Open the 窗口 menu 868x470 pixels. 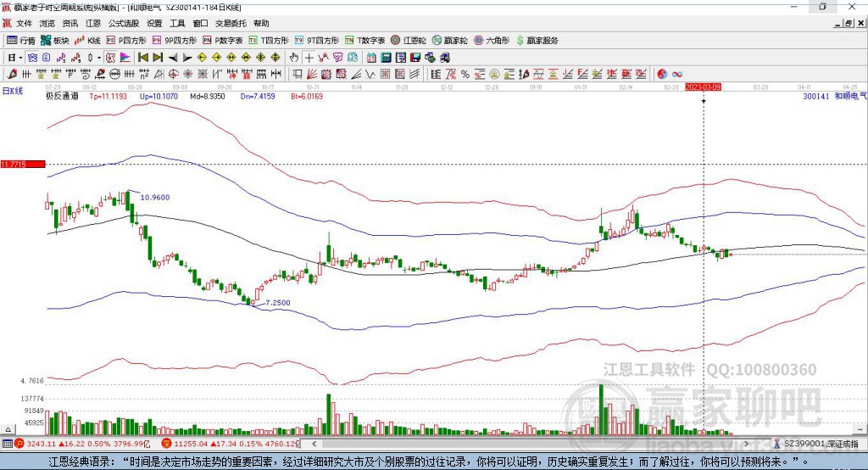(200, 23)
